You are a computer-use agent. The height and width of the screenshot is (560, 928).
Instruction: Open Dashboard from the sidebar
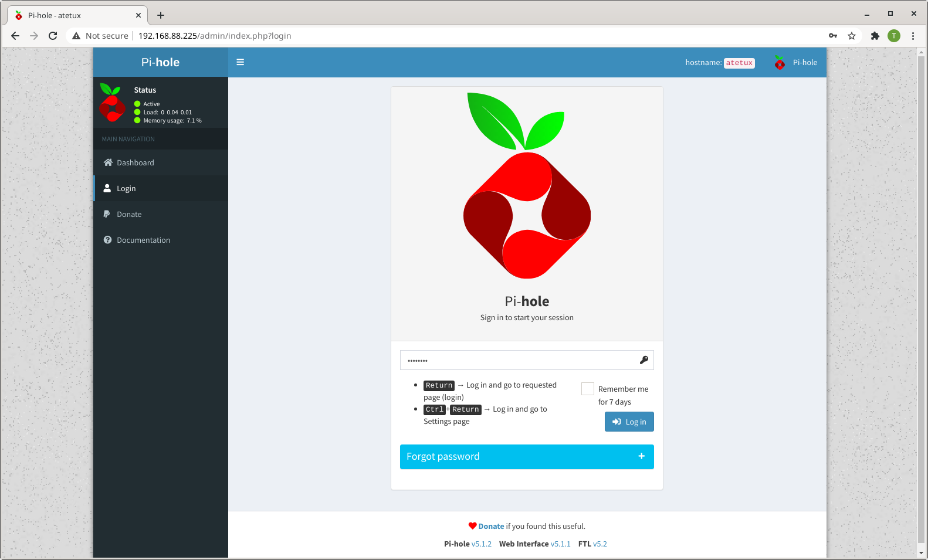click(x=161, y=162)
